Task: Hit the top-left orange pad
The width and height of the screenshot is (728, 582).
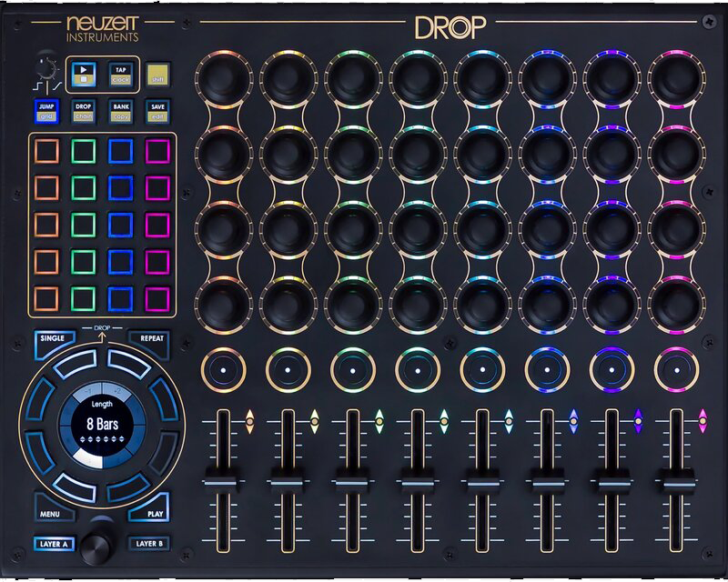Action: pyautogui.click(x=45, y=150)
